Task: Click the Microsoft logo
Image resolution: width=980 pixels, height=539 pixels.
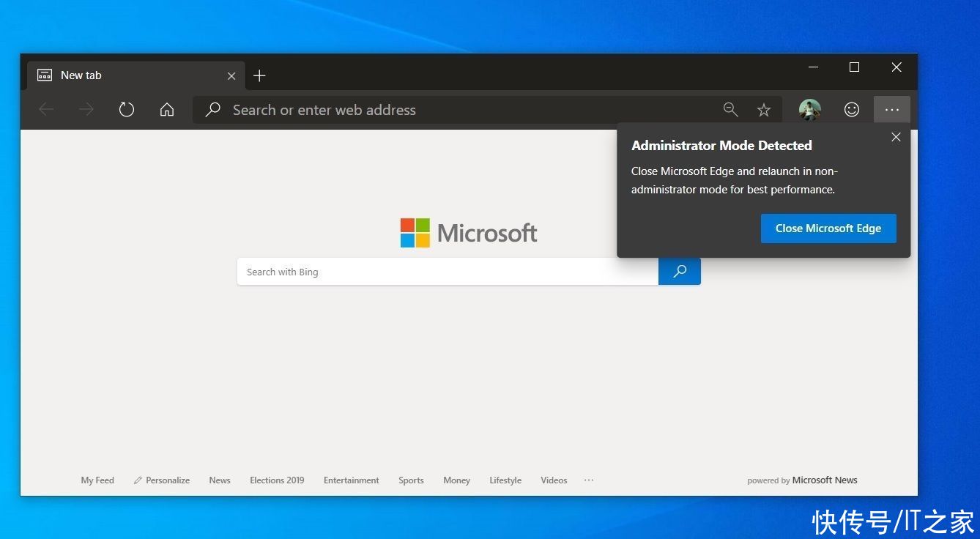Action: coord(469,233)
